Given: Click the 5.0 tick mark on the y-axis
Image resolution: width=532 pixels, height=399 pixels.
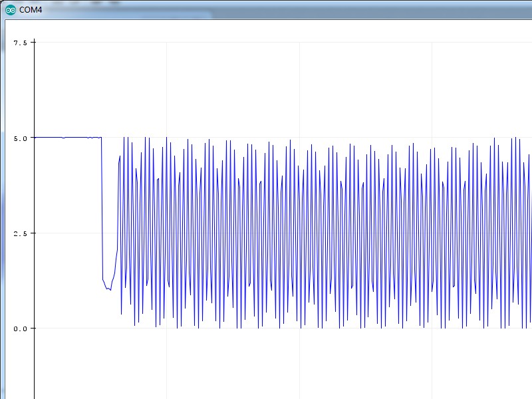Looking at the screenshot, I should tap(33, 138).
